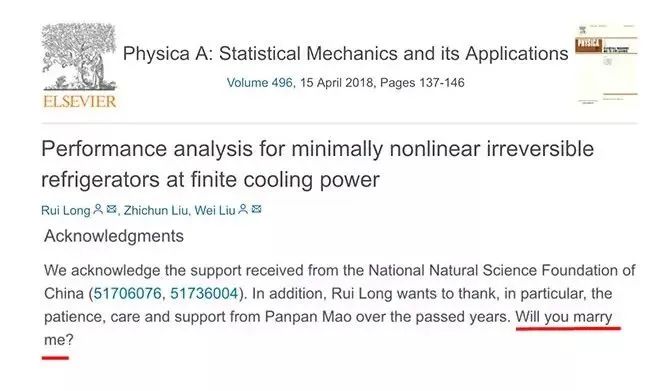Viewport: 669px width, 391px height.
Task: Open author link Zhichun Liu
Action: pyautogui.click(x=156, y=210)
